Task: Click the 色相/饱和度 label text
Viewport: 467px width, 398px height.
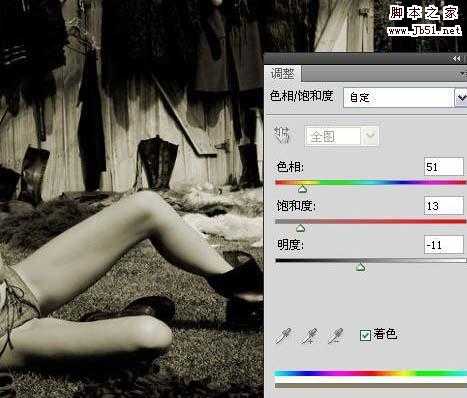Action: pyautogui.click(x=302, y=96)
